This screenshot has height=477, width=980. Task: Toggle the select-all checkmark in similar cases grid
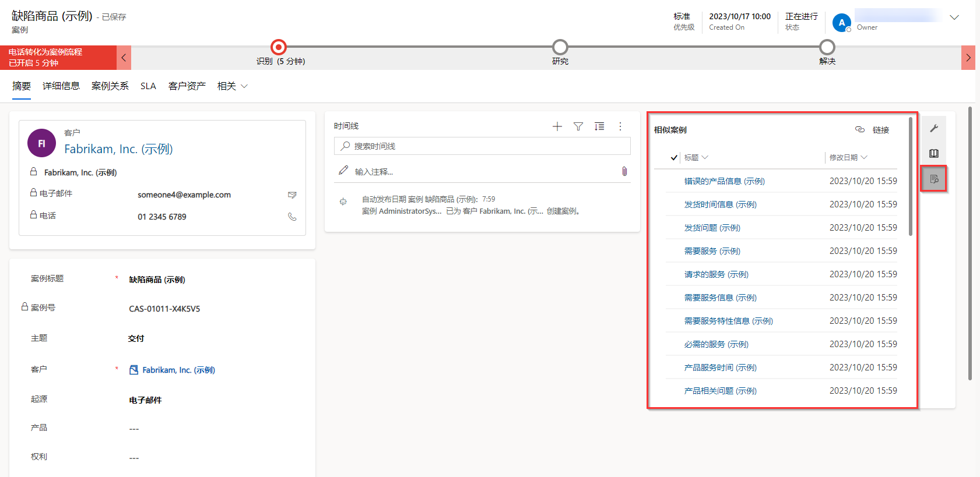[x=674, y=157]
